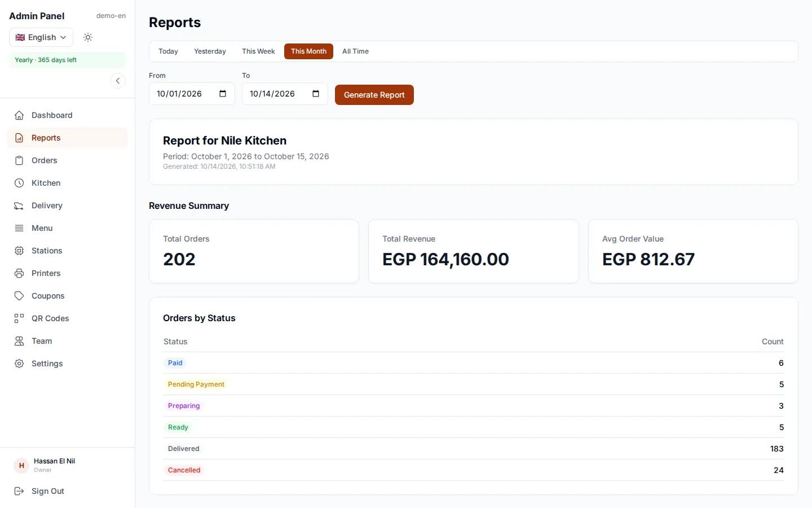Viewport: 812px width, 508px height.
Task: Click the Cancelled status badge
Action: click(184, 470)
